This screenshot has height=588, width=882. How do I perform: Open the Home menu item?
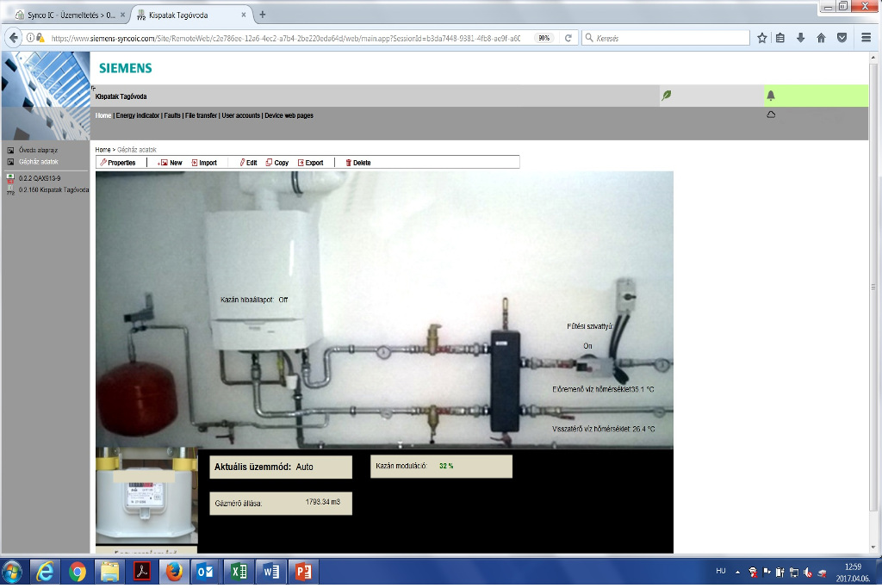pyautogui.click(x=103, y=115)
